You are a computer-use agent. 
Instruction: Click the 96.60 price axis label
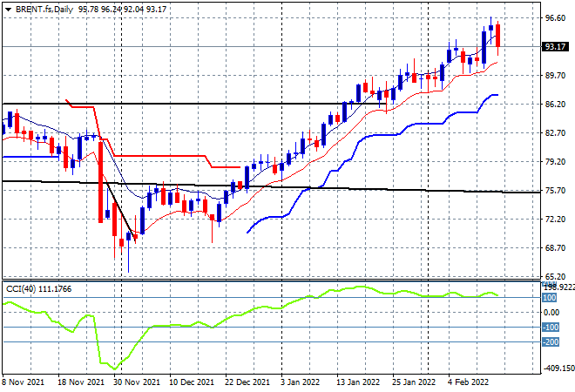[x=555, y=18]
